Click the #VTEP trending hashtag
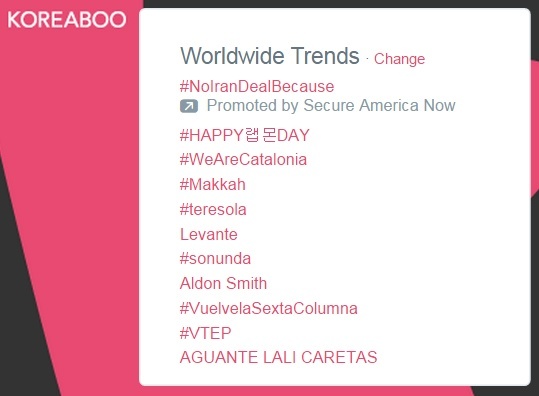Screen dimensions: 539x396 point(206,333)
